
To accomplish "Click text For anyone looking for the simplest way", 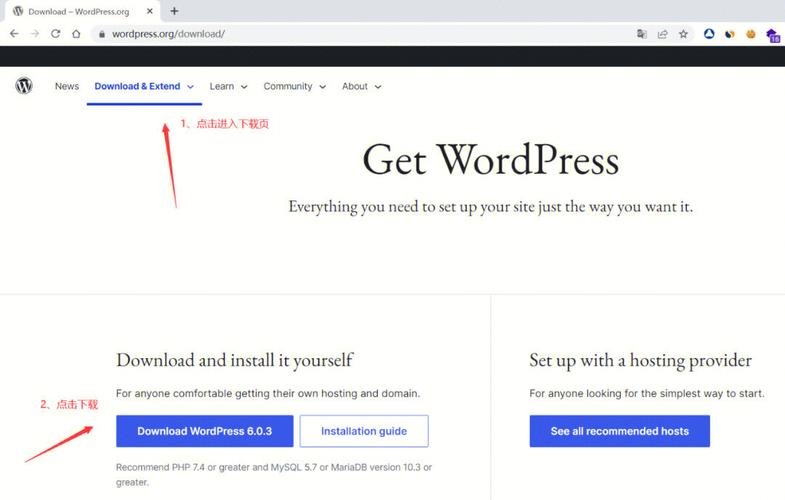I will point(647,393).
